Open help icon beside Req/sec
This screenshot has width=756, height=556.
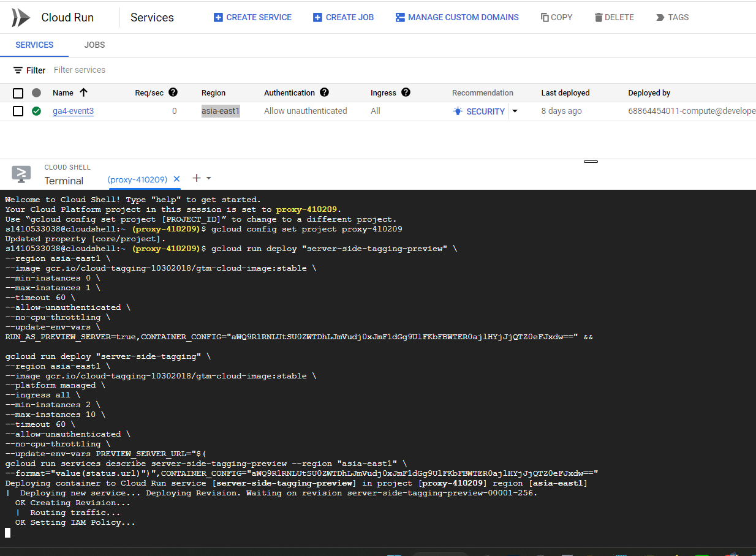pyautogui.click(x=173, y=92)
